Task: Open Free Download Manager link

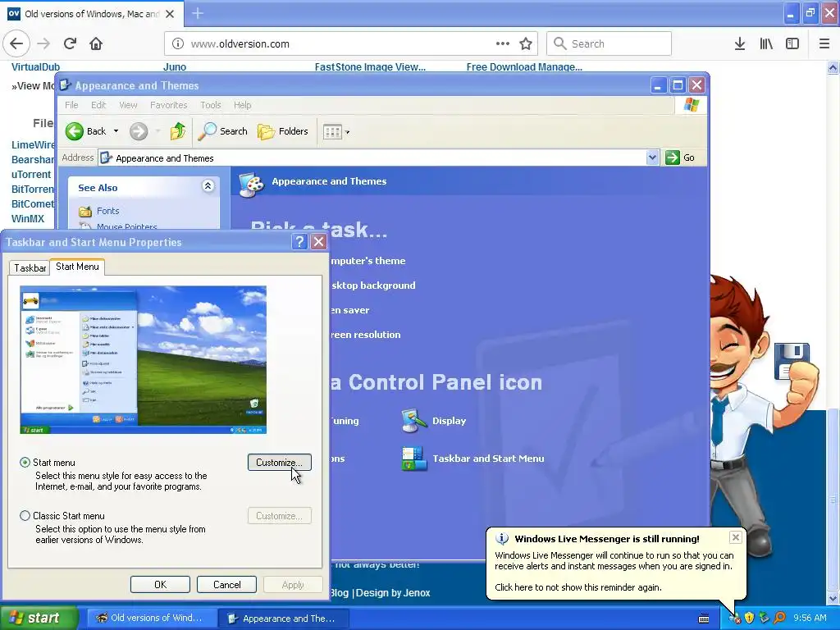Action: tap(524, 67)
